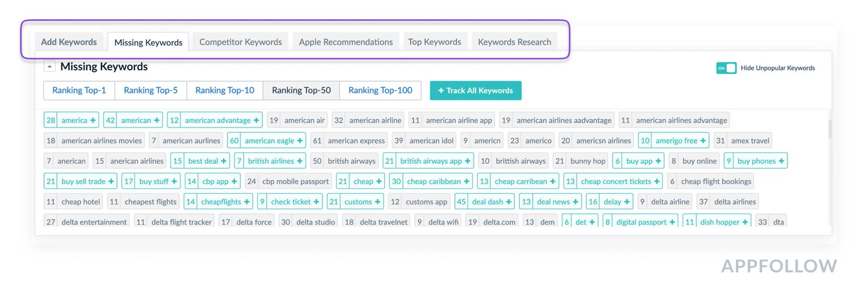This screenshot has height=288, width=868.
Task: Select the Ranking Top-100 filter
Action: pyautogui.click(x=380, y=90)
